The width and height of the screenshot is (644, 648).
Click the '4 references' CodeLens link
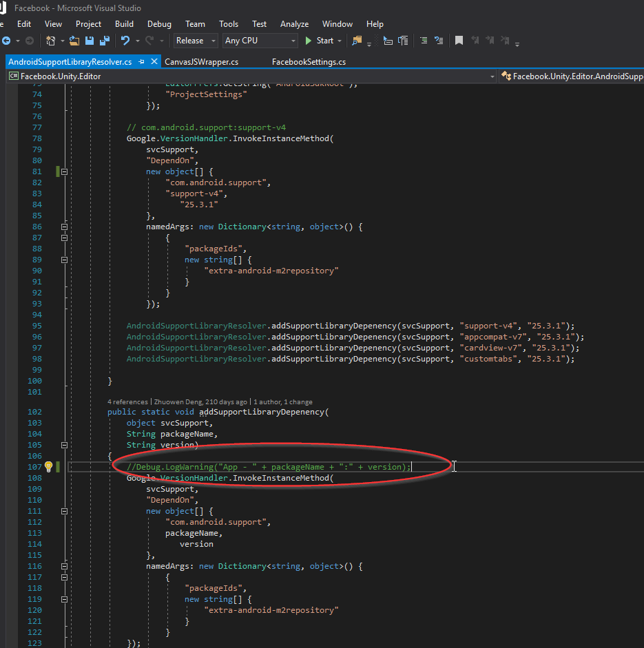[x=127, y=401]
